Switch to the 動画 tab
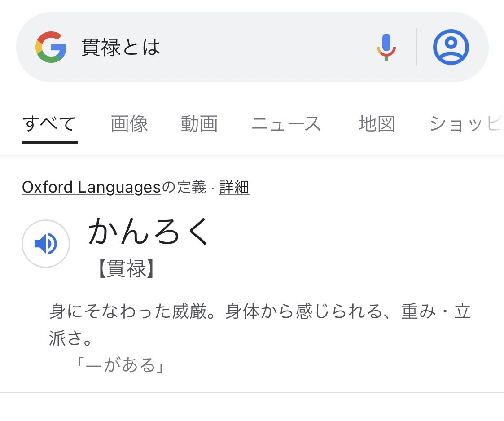 click(x=199, y=124)
